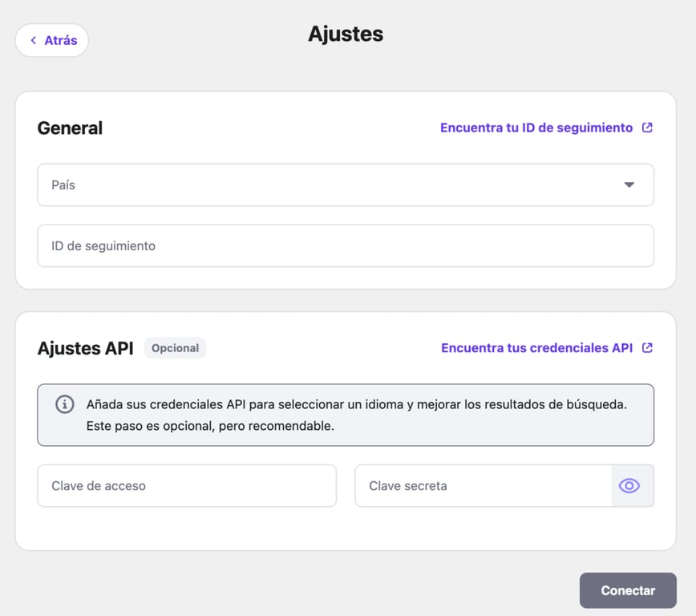Expand the country selection list
The image size is (696, 616).
[x=345, y=184]
